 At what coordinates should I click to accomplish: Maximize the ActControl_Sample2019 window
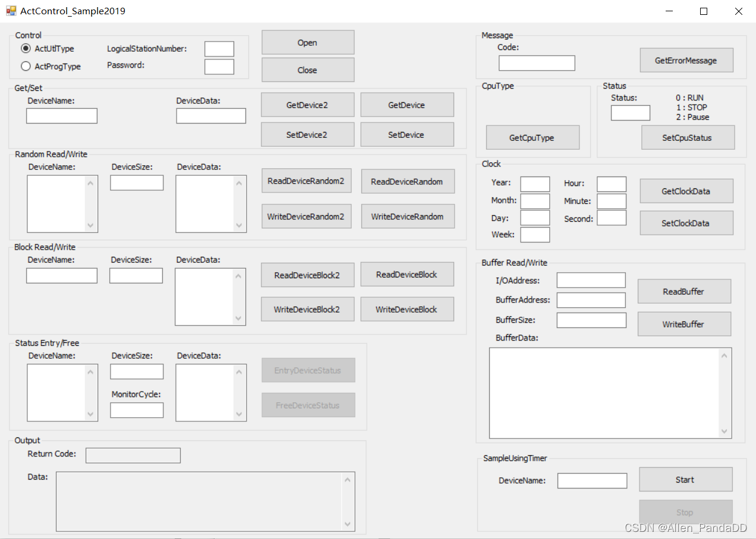point(704,11)
